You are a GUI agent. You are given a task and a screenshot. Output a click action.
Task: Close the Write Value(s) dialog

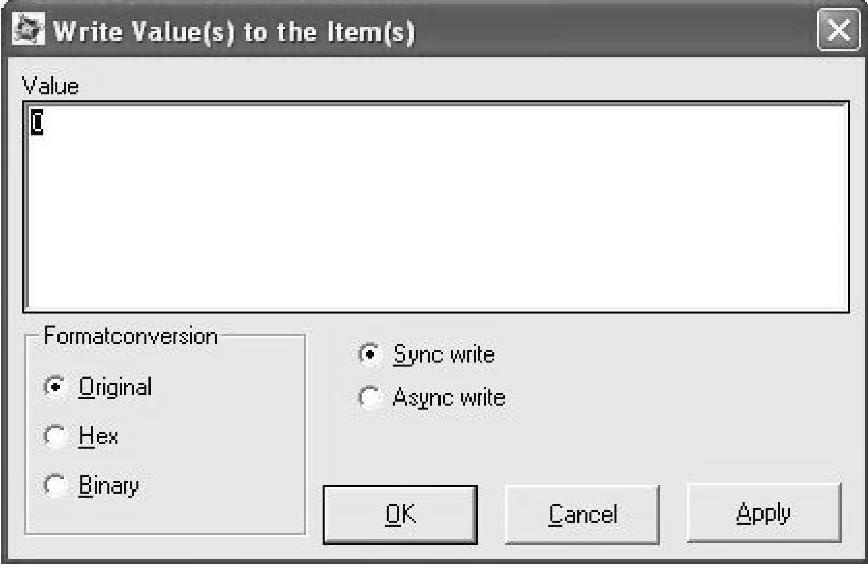click(x=837, y=32)
